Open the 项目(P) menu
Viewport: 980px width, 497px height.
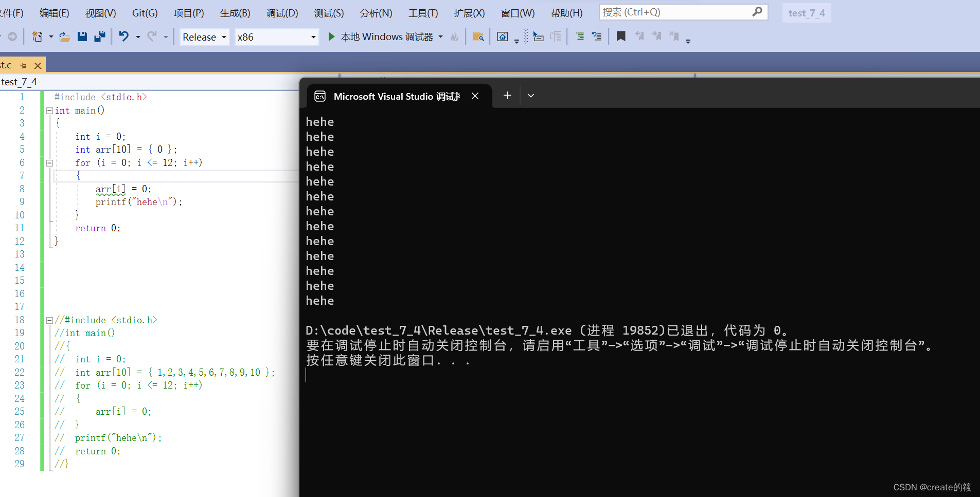pyautogui.click(x=189, y=13)
